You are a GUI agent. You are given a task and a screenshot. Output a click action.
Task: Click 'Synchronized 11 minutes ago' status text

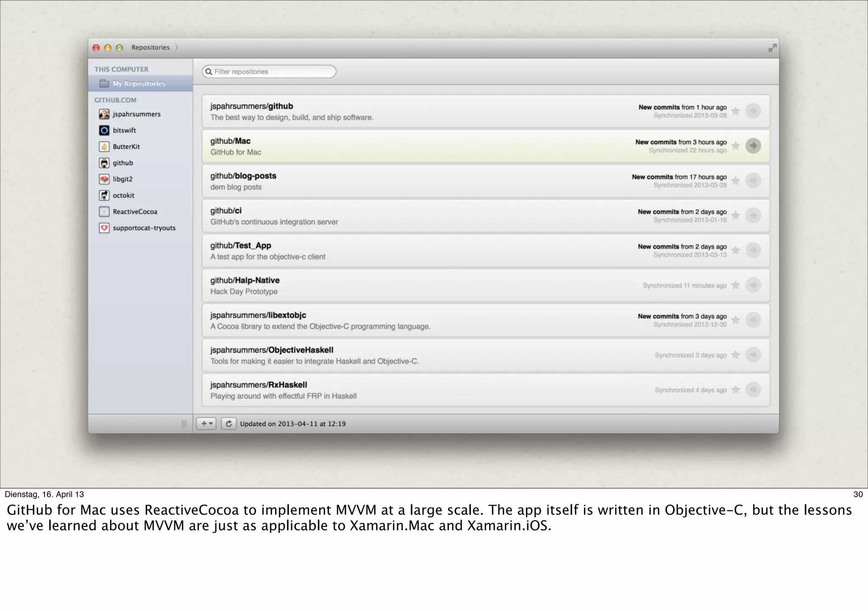[x=684, y=286]
